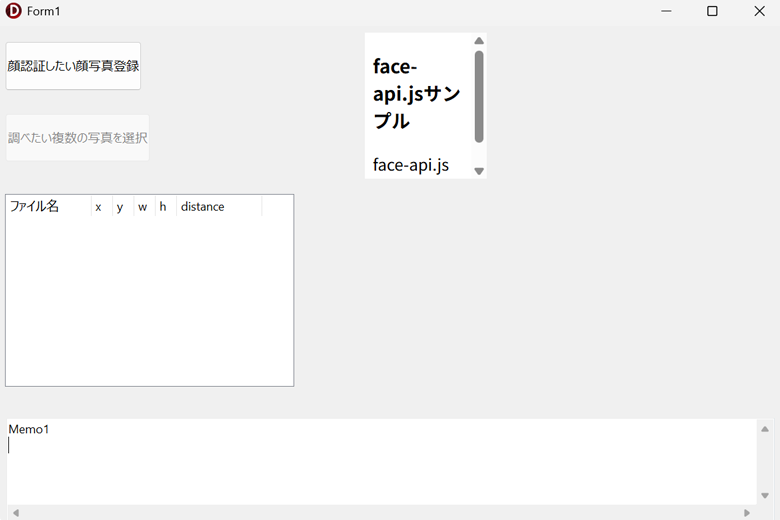Click the w column header

(x=143, y=207)
